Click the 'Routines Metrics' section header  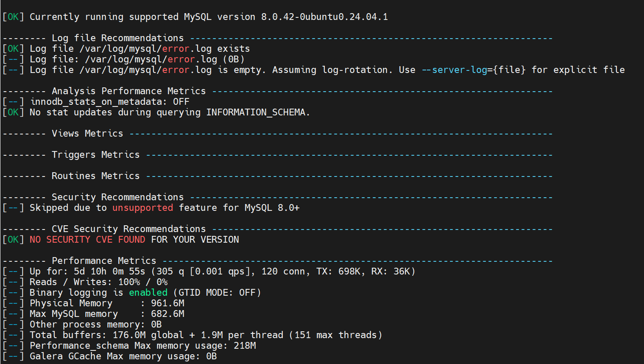click(95, 176)
